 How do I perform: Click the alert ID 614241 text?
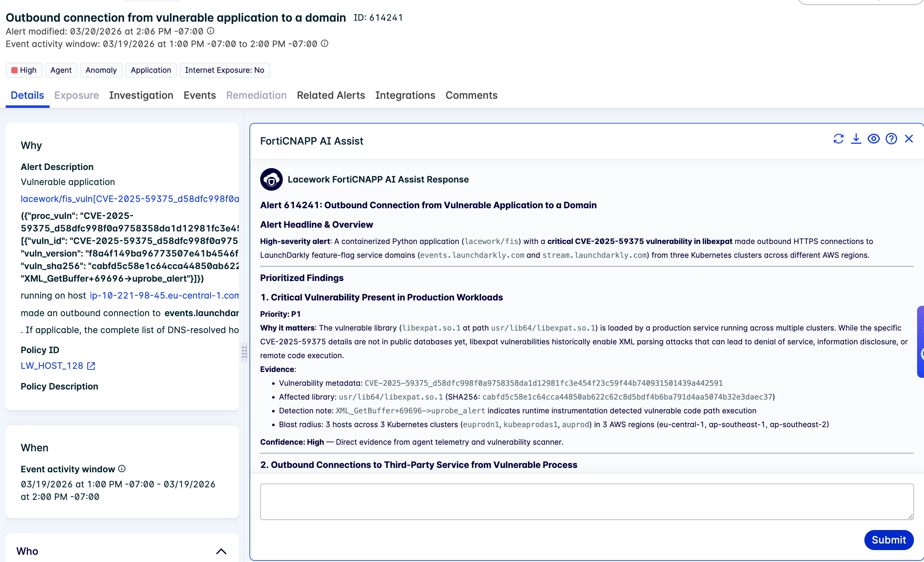pyautogui.click(x=378, y=18)
